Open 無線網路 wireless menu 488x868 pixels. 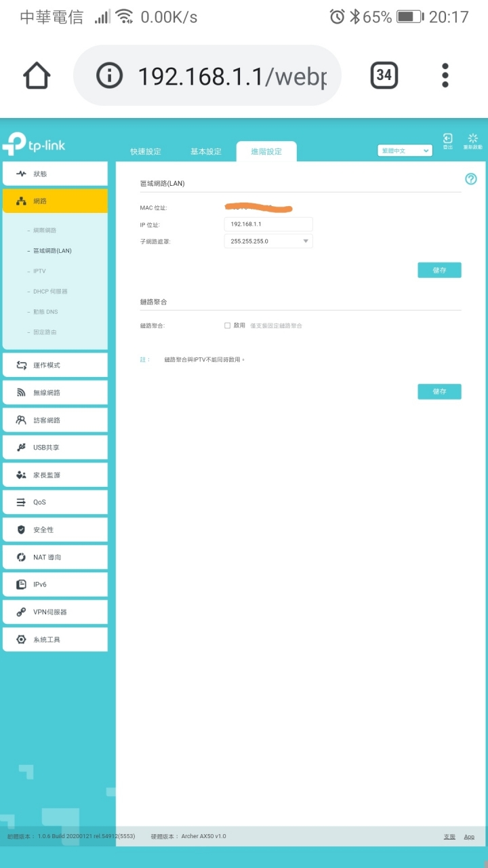coord(55,392)
